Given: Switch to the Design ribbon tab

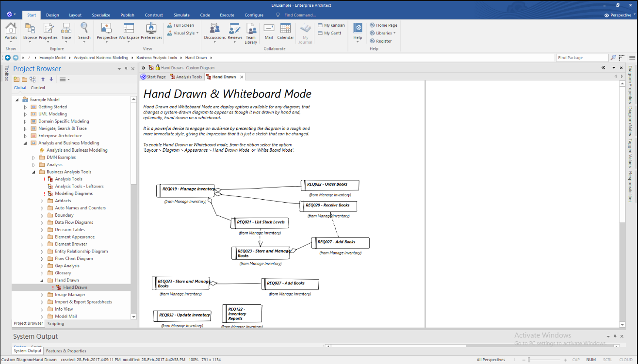Looking at the screenshot, I should click(52, 15).
